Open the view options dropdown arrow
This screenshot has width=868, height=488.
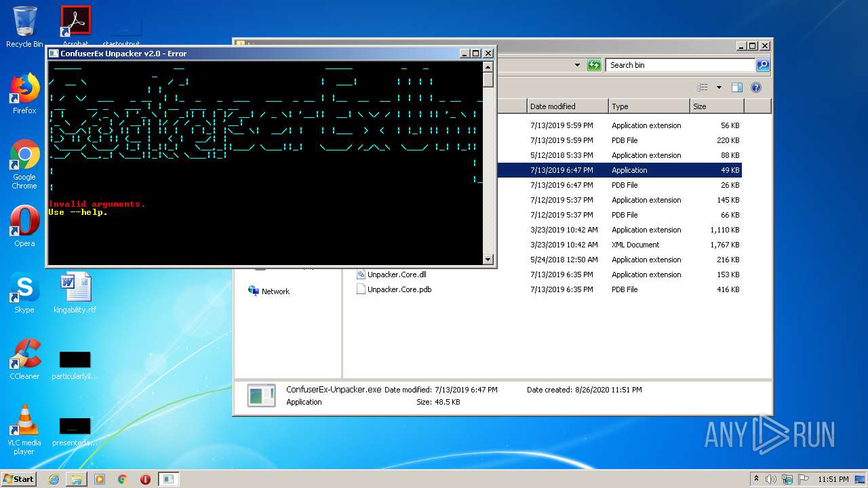point(719,87)
